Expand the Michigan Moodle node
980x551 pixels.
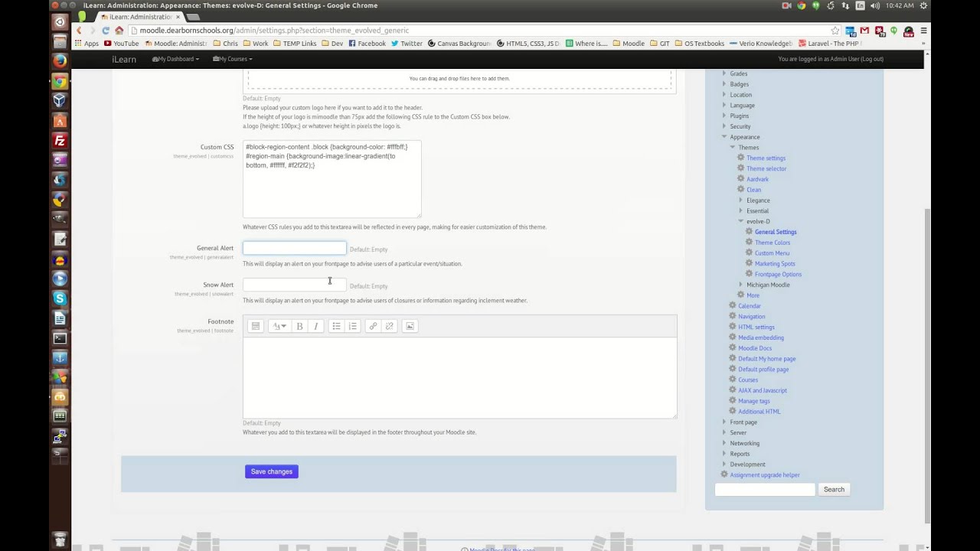tap(740, 285)
